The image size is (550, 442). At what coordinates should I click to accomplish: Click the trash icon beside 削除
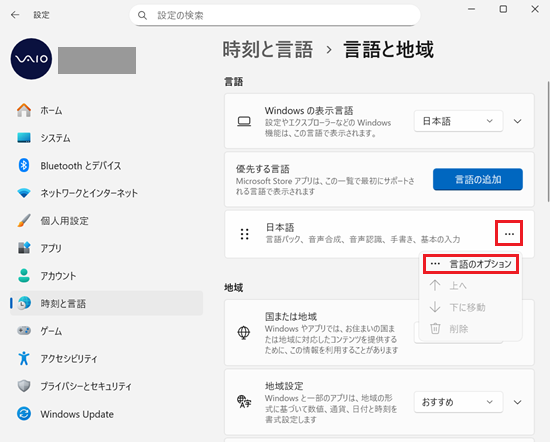435,329
